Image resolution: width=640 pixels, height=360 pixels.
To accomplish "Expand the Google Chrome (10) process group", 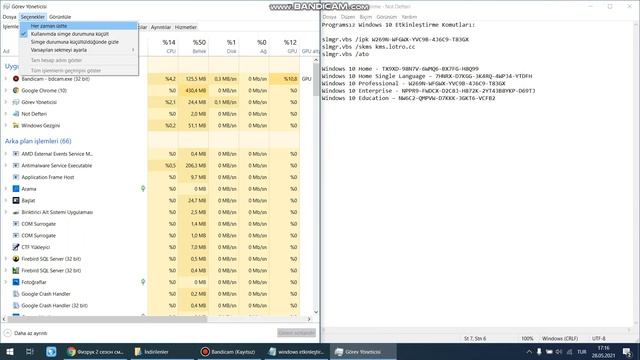I will click(6, 90).
